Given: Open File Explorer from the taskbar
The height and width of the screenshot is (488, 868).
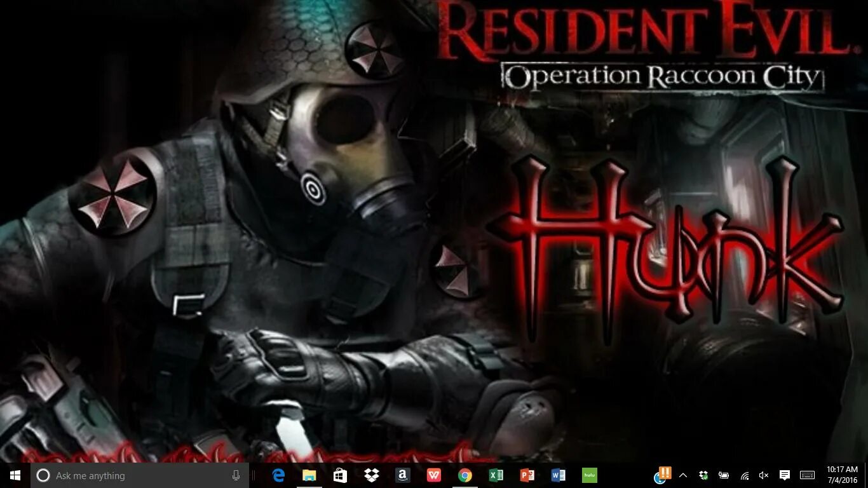Looking at the screenshot, I should (x=309, y=475).
